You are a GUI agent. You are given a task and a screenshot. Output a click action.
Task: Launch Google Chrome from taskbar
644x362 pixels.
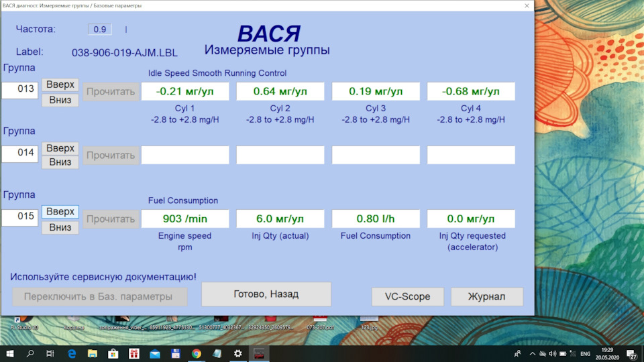pyautogui.click(x=197, y=353)
